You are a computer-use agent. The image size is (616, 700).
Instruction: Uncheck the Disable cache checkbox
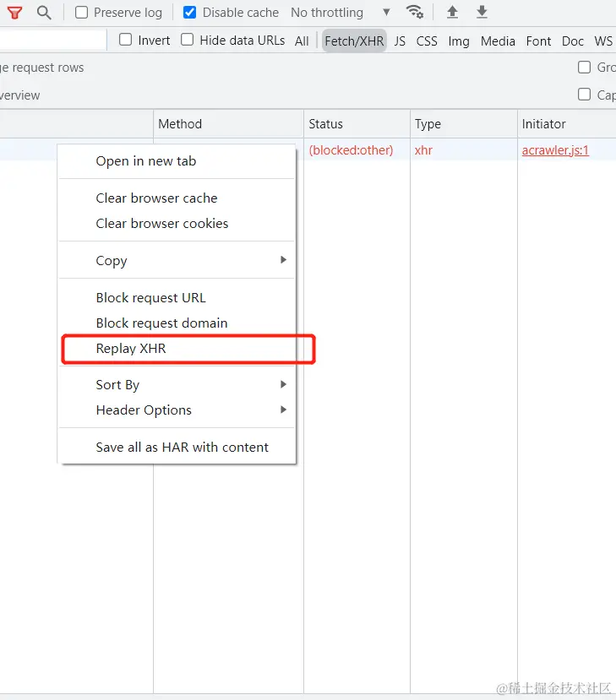click(x=189, y=13)
